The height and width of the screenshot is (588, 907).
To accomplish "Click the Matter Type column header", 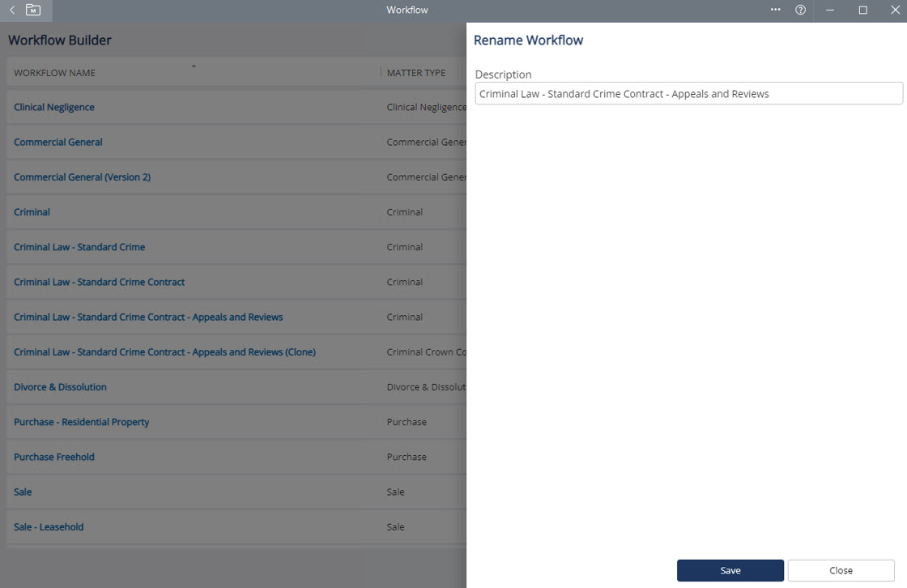I will [x=416, y=73].
